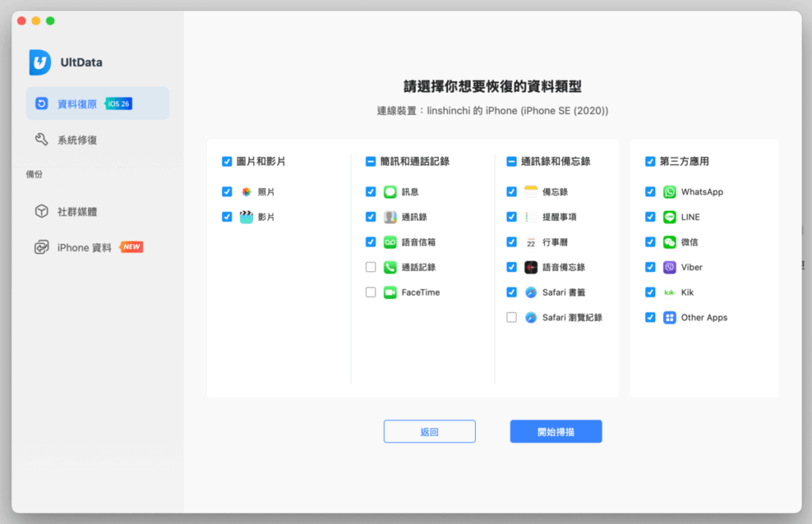Open iPhone 資料 sidebar item
The width and height of the screenshot is (812, 524).
pos(83,247)
